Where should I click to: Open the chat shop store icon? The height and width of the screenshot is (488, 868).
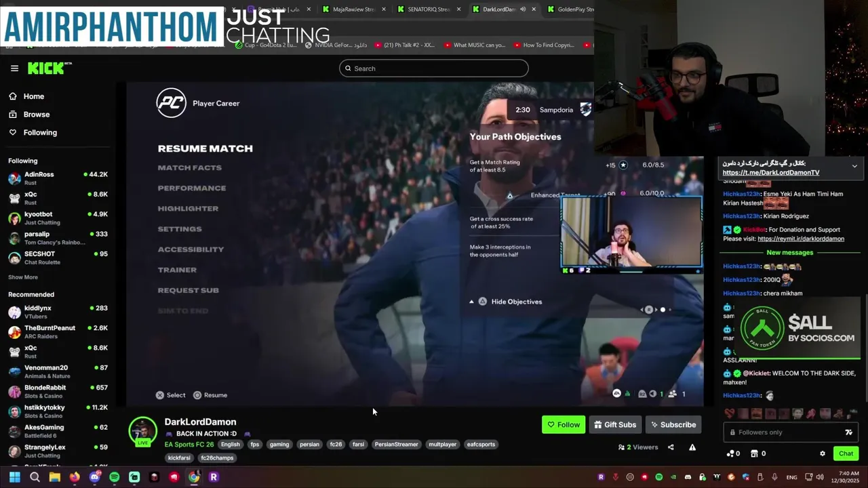click(x=754, y=453)
